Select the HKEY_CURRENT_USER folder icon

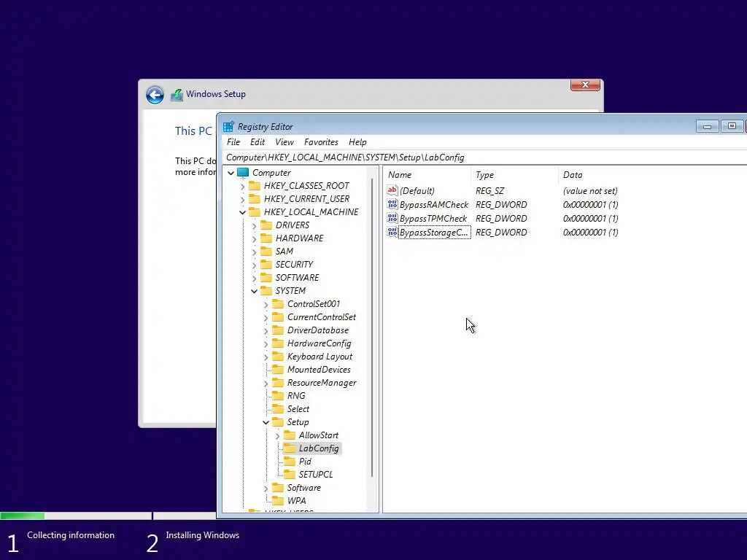[255, 198]
